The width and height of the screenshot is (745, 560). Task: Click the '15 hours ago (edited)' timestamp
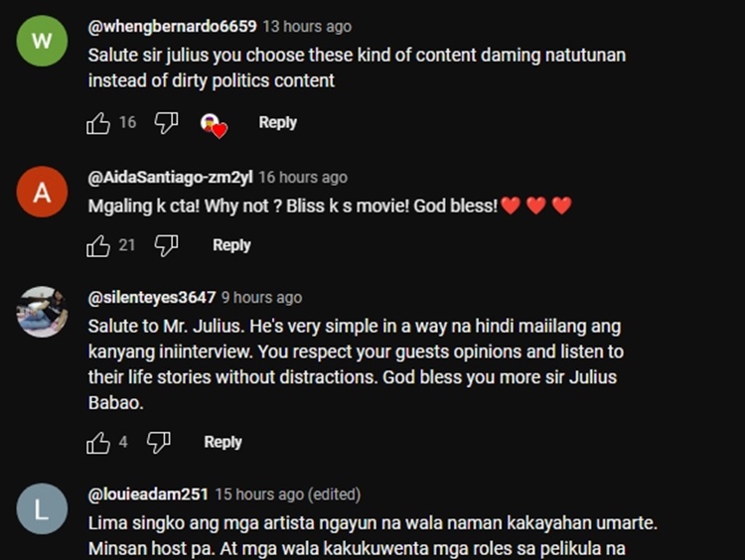coord(288,494)
